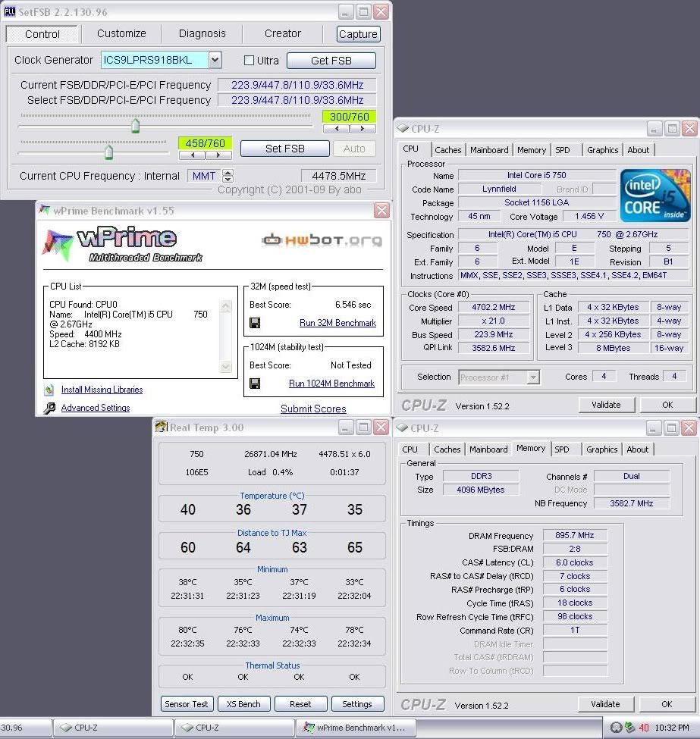Click the green system tray icon

[629, 727]
